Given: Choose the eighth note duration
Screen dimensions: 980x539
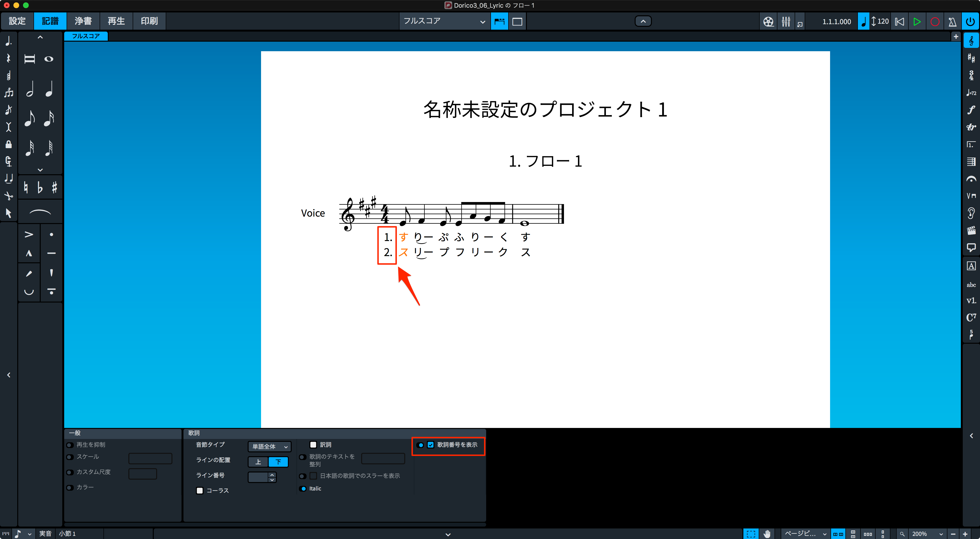Looking at the screenshot, I should pyautogui.click(x=30, y=118).
